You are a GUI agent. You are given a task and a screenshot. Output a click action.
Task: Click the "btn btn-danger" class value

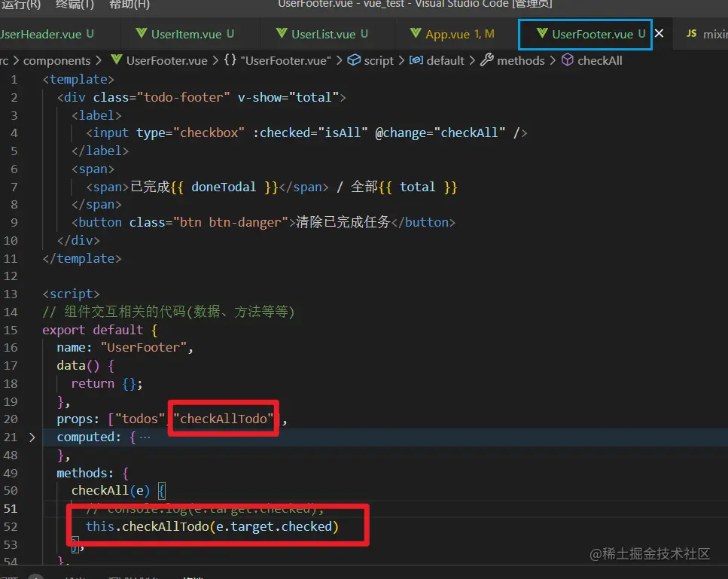point(231,223)
